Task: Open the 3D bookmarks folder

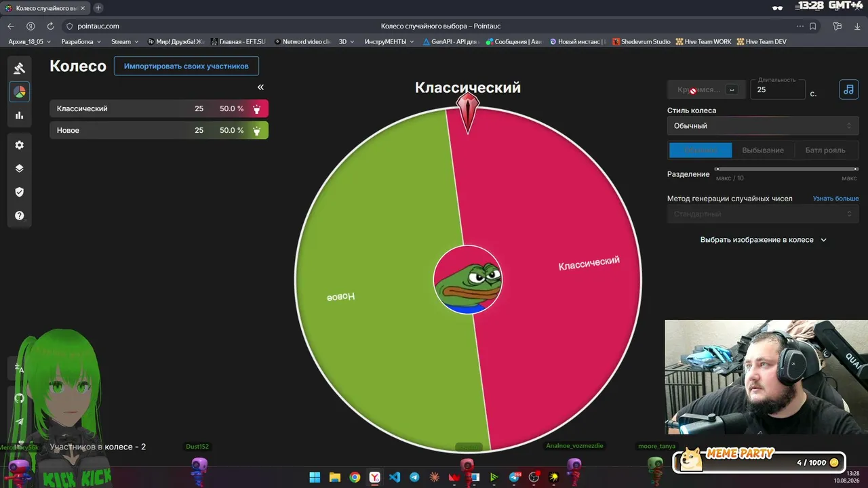Action: click(347, 42)
